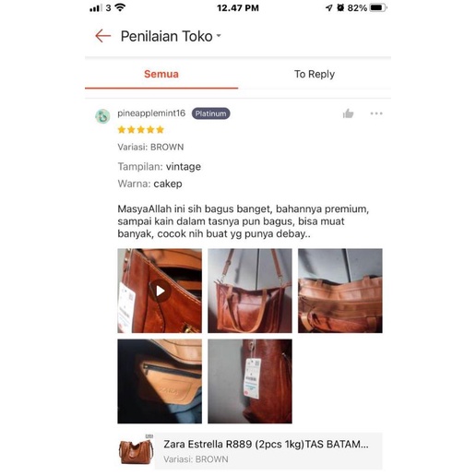Tap the Platinum badge
Viewport: 476px width, 476px height.
tap(210, 113)
